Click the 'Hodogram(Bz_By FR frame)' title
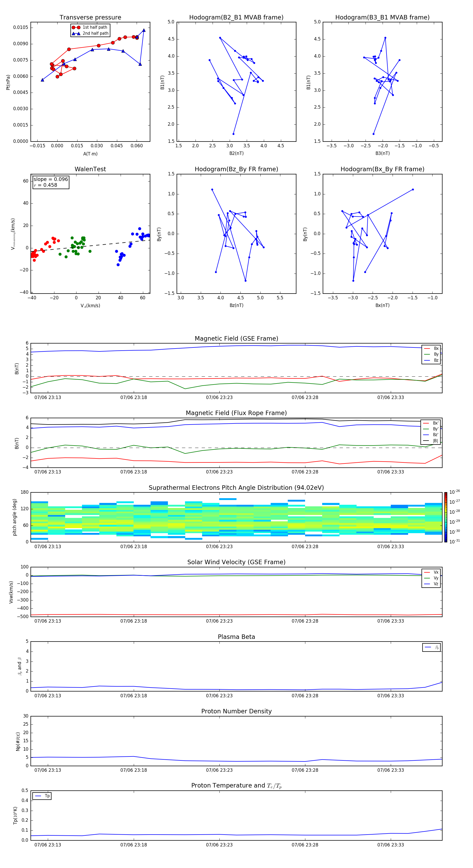 coord(236,169)
